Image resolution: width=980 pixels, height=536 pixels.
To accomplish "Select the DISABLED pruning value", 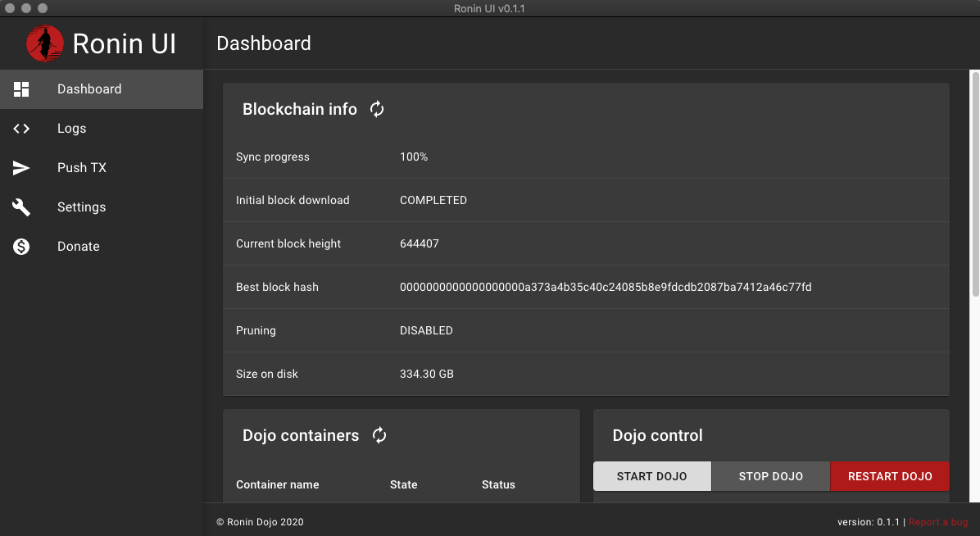I will [x=426, y=330].
